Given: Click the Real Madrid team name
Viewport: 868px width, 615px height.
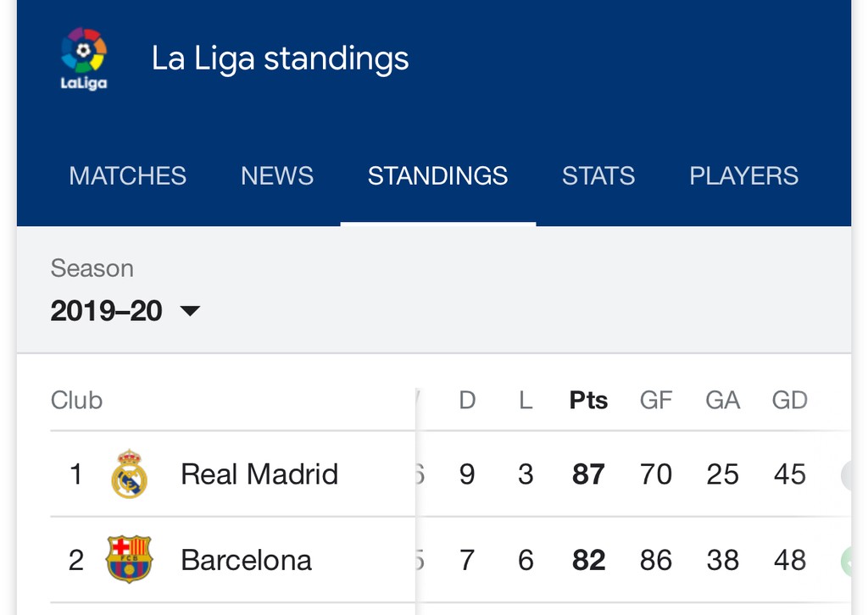Looking at the screenshot, I should coord(259,474).
